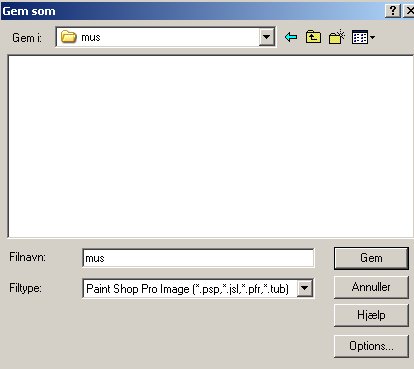
Task: Click the small arrow beside the view icon
Action: 372,37
